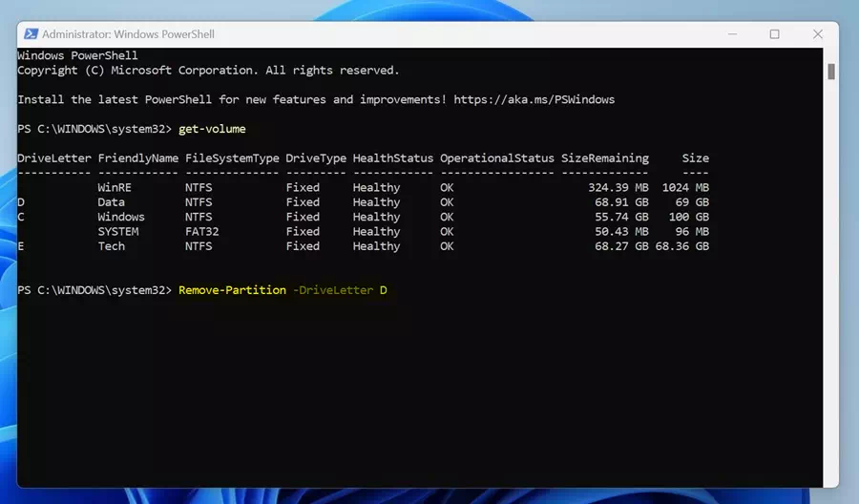Maximize the PowerShell window
Image resolution: width=859 pixels, height=504 pixels.
(774, 34)
